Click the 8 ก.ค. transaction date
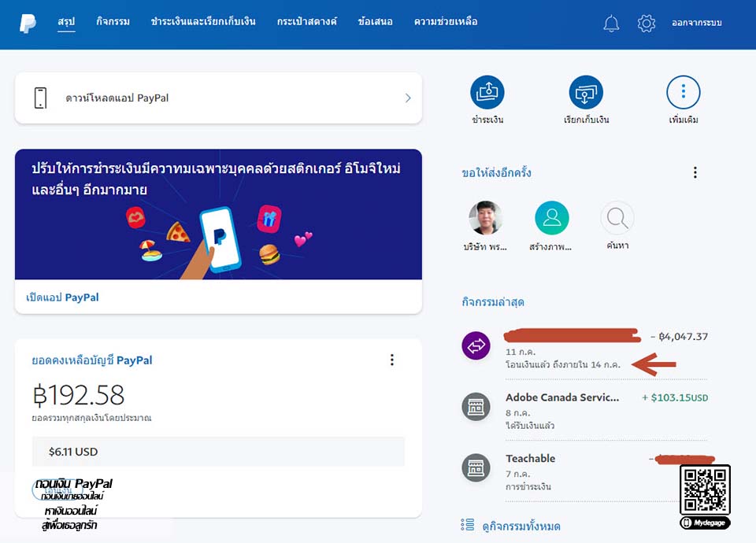Screen dimensions: 756x543 coord(517,413)
